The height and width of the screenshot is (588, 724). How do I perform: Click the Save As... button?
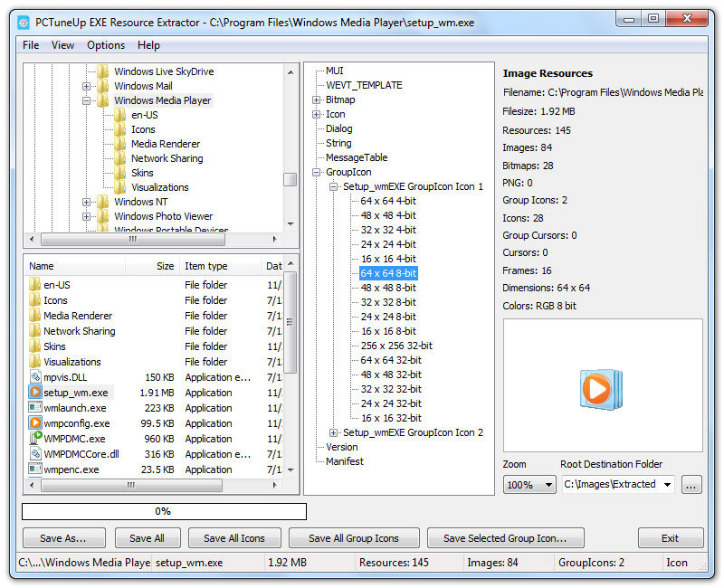tap(63, 538)
